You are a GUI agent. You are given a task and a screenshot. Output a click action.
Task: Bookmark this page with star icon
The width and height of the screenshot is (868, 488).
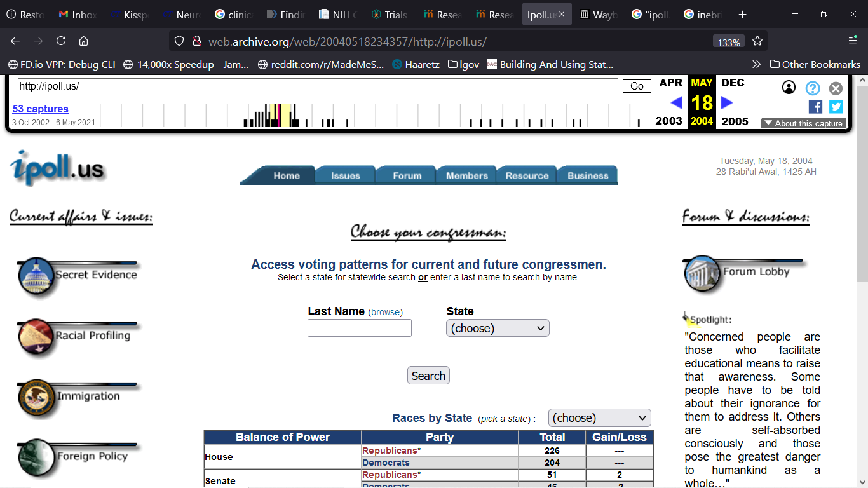(757, 41)
